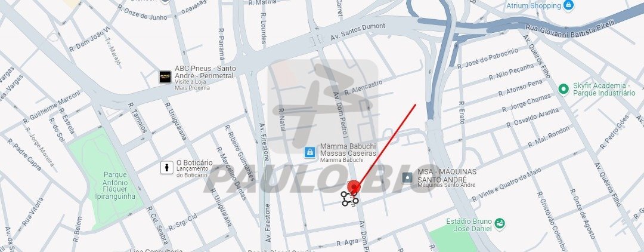Click the O Boticário shop icon
The height and width of the screenshot is (252, 644).
[167, 168]
